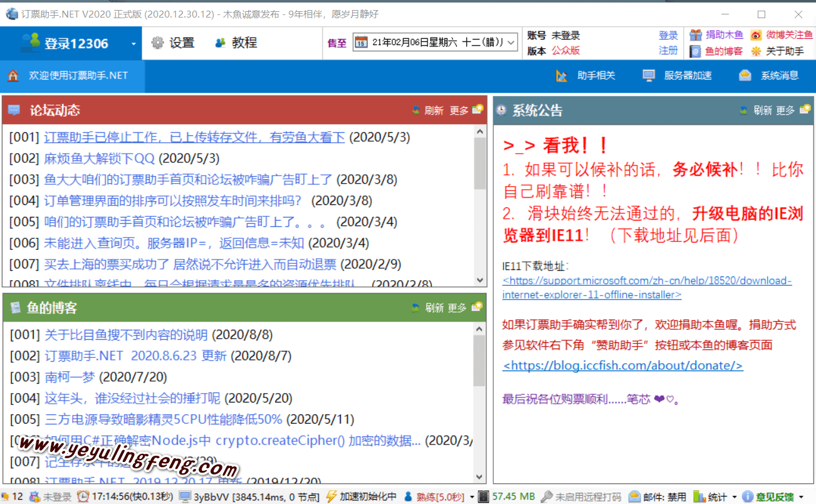Open the blog.iccfish.com donate link
Screen dimensions: 816x504
coord(623,365)
